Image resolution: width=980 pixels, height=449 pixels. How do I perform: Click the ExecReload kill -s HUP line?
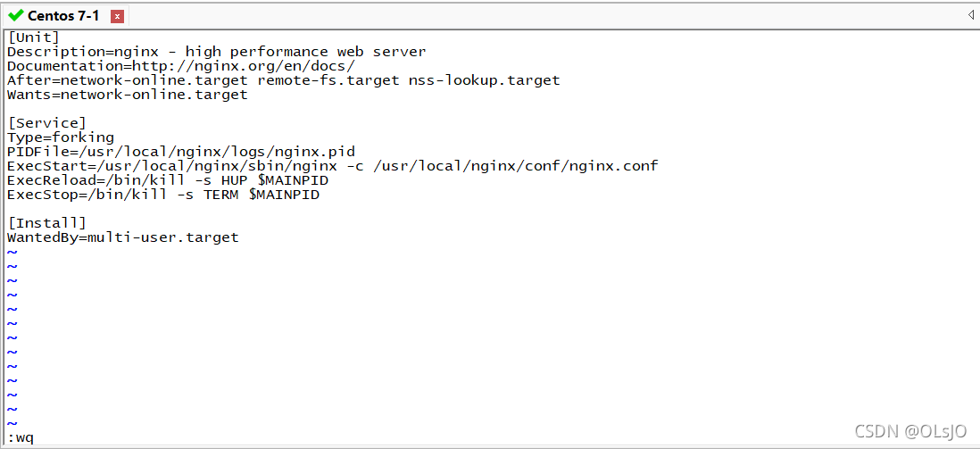pos(168,180)
